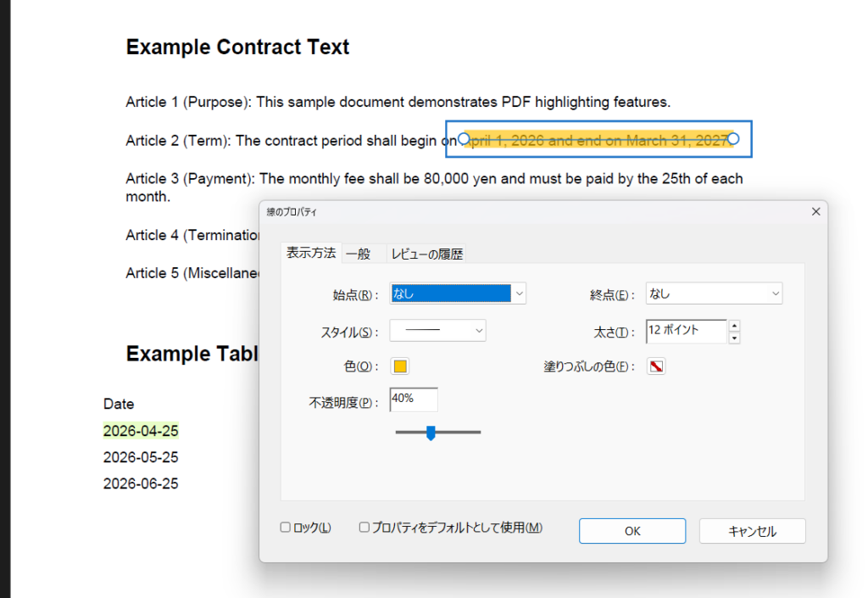Image resolution: width=868 pixels, height=598 pixels.
Task: Open the 塗りつぶしの色 fill color swatch
Action: tap(656, 366)
